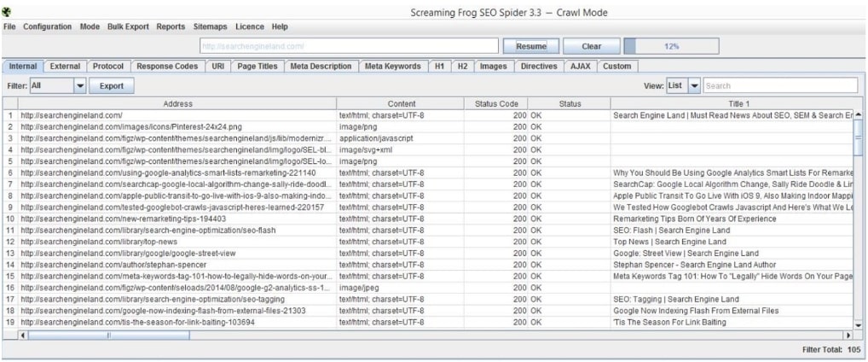
Task: Open the Licence menu
Action: click(x=250, y=26)
